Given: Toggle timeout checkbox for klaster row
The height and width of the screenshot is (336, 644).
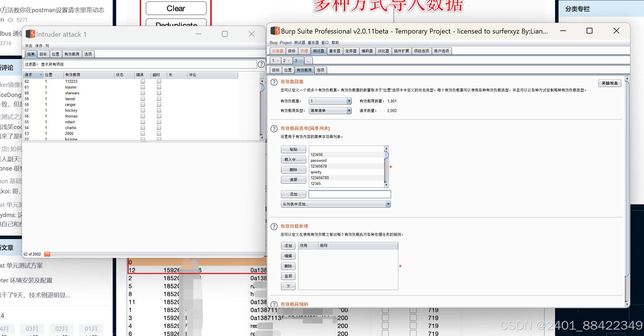Looking at the screenshot, I should (159, 87).
